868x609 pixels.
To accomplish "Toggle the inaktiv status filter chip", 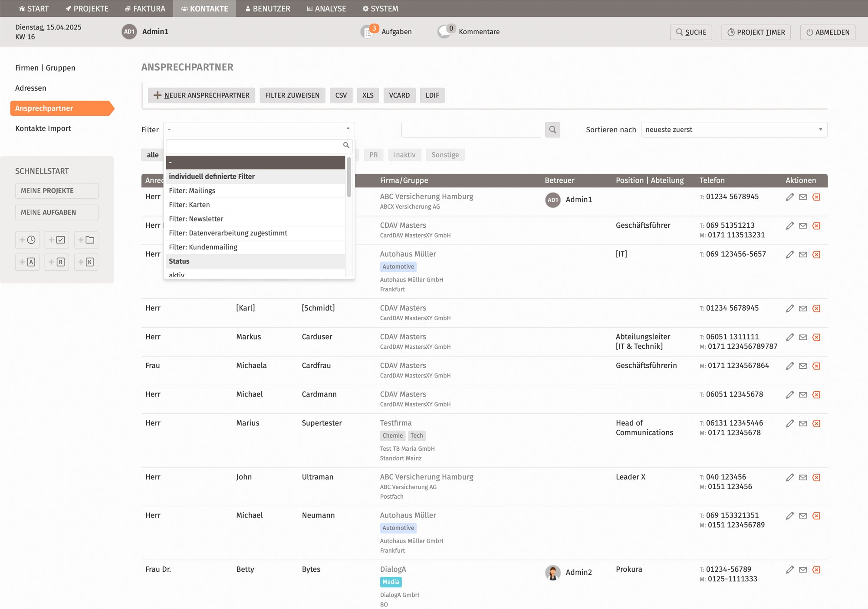I will click(x=404, y=155).
